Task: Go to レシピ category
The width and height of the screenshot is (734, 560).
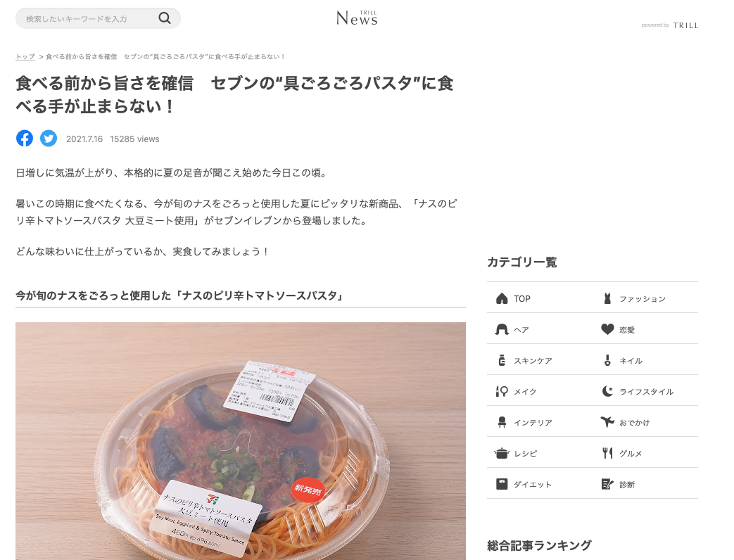Action: (516, 453)
